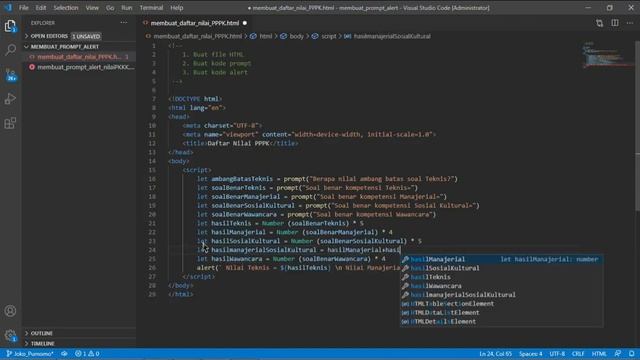Click UTF-8 encoding in status bar
Screen dimensions: 640x360
coord(557,354)
